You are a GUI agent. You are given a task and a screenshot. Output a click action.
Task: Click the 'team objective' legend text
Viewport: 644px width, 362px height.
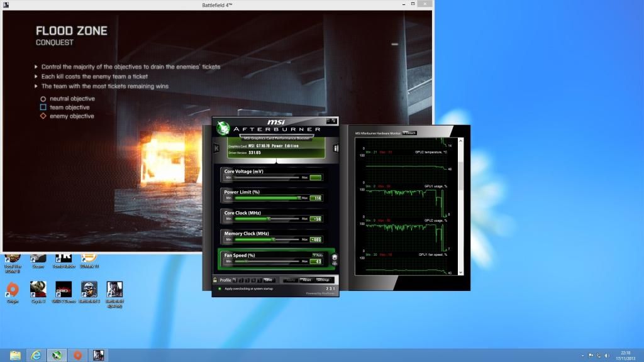(x=69, y=107)
